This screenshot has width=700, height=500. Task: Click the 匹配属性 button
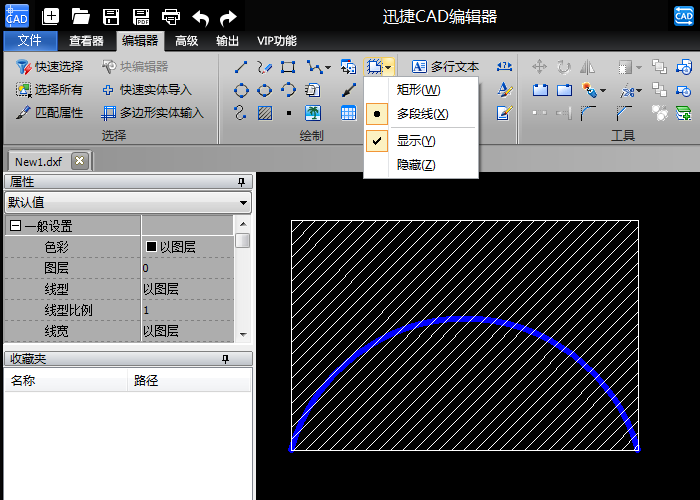click(50, 113)
